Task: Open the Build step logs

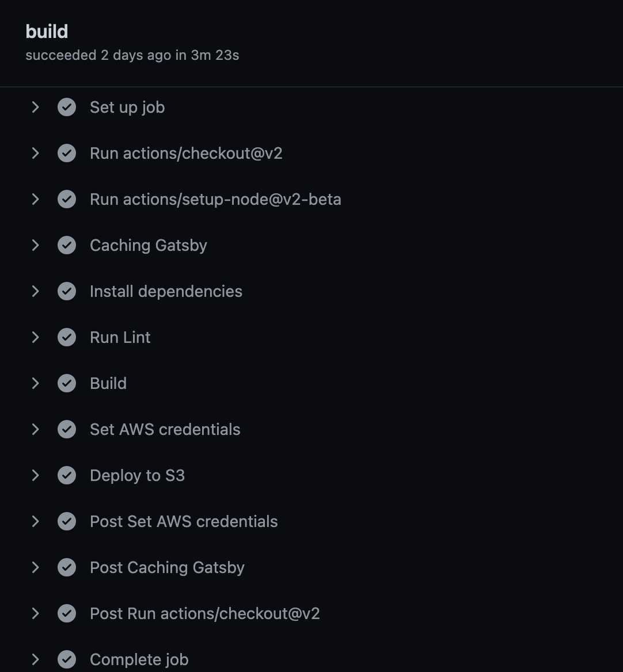Action: (108, 383)
